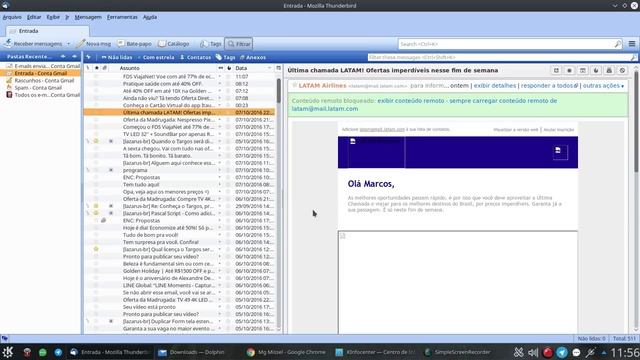Toggle star on '[lazarus-br] Qual licença o Targos' message
Viewport: 640px width, 360px height.
tap(96, 249)
